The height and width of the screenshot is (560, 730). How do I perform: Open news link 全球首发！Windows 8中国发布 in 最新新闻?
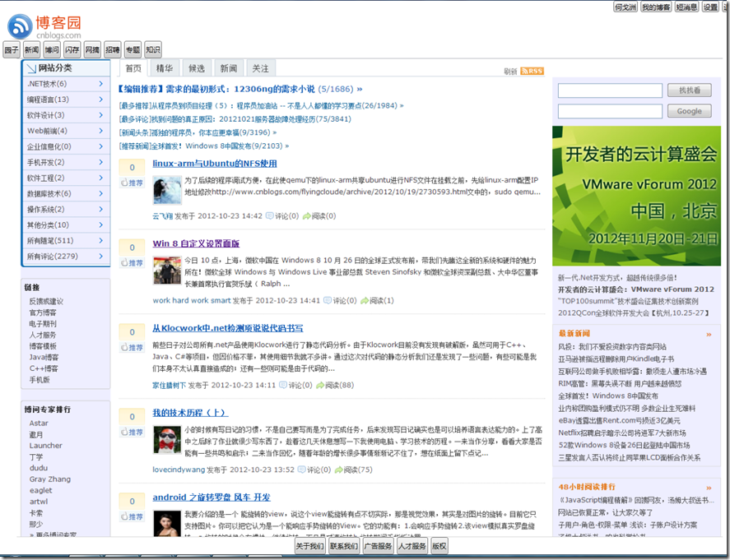coord(608,396)
